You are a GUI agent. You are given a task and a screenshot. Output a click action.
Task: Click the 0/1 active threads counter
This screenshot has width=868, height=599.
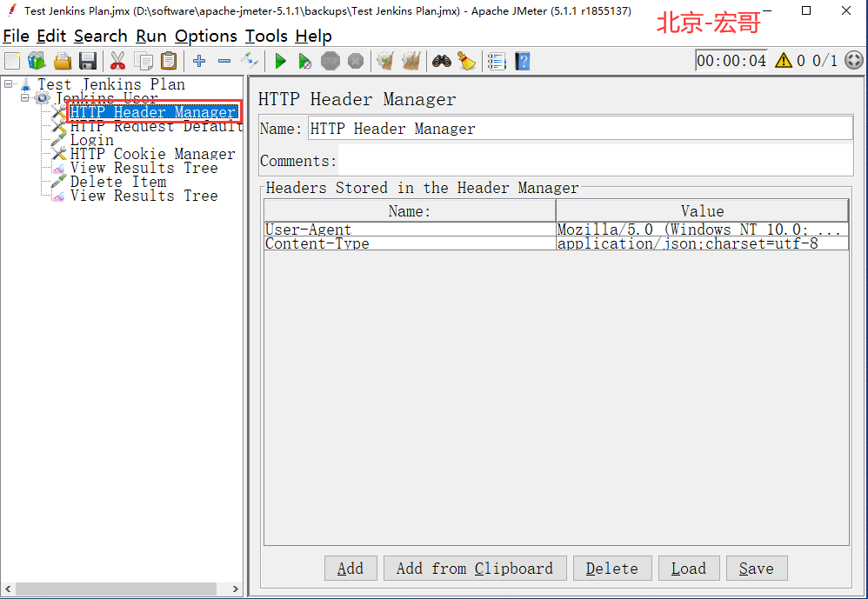[825, 60]
